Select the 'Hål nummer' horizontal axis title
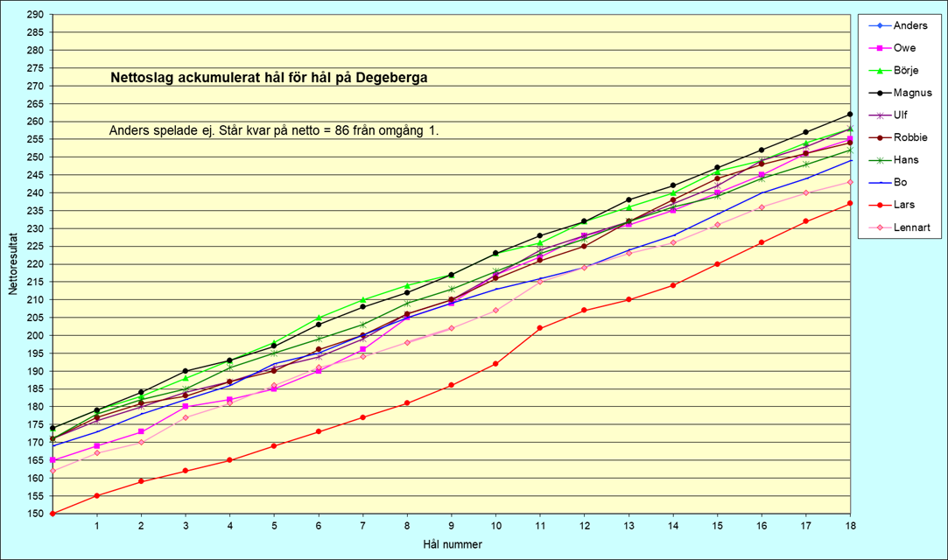 click(x=451, y=544)
